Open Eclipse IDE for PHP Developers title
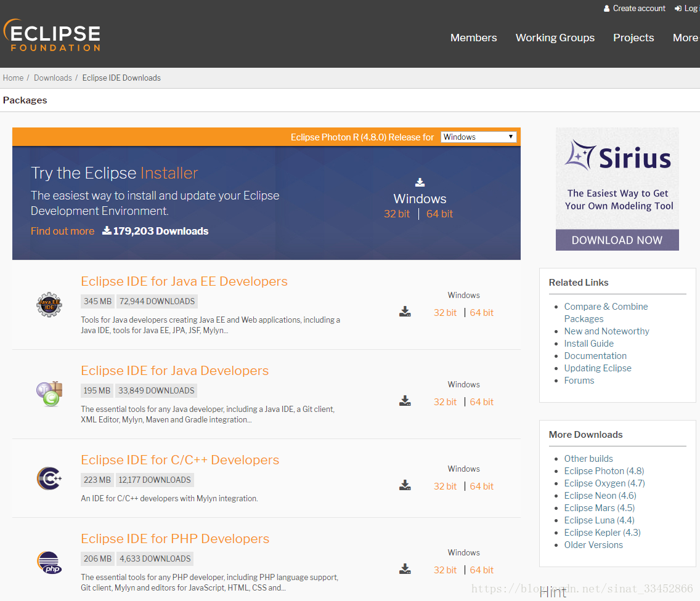The width and height of the screenshot is (700, 601). click(x=175, y=539)
